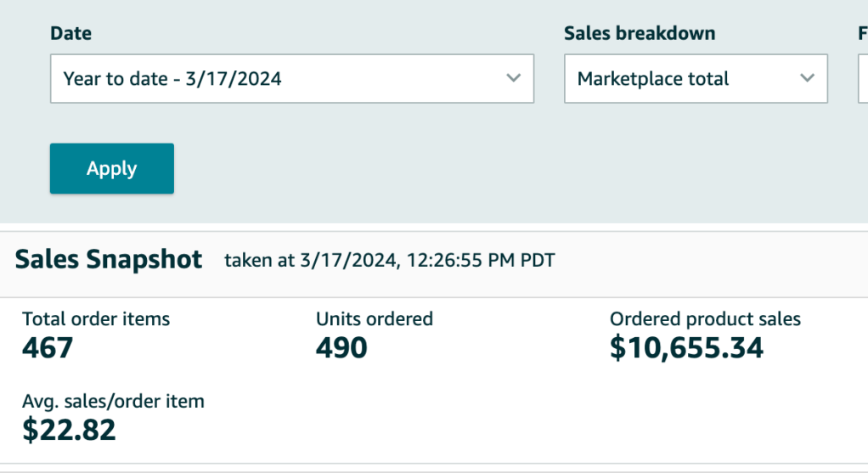Click the Date field label
This screenshot has height=473, width=868.
(71, 34)
